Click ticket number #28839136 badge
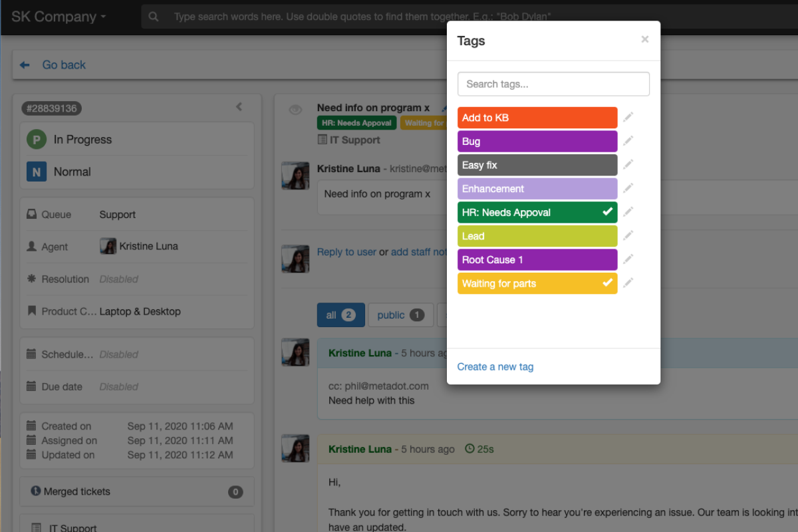Image resolution: width=798 pixels, height=532 pixels. point(52,108)
